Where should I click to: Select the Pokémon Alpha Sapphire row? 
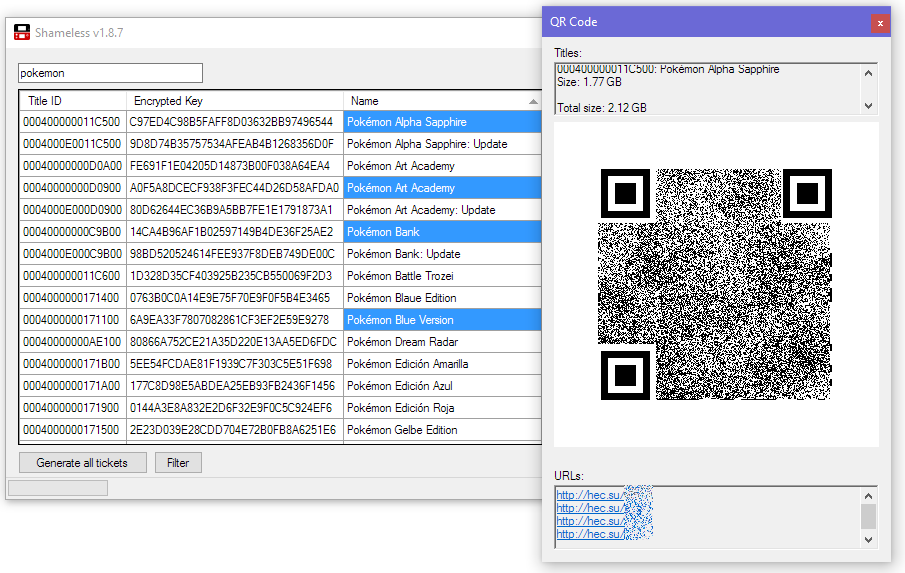click(x=281, y=122)
